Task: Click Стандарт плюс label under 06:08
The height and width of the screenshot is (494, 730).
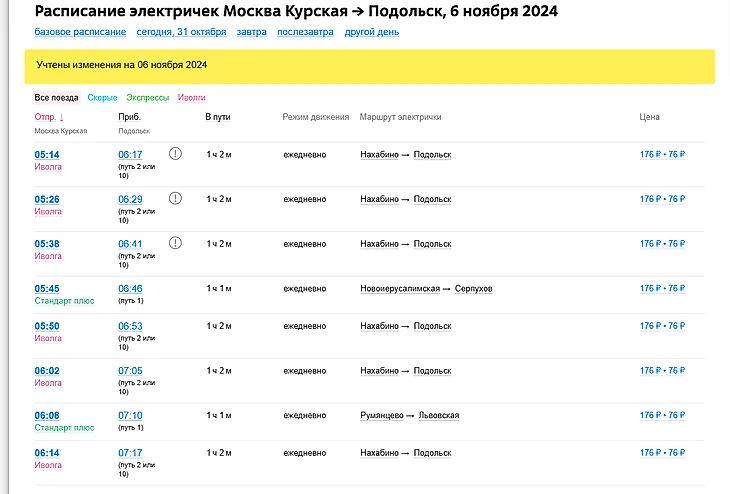Action: click(64, 427)
